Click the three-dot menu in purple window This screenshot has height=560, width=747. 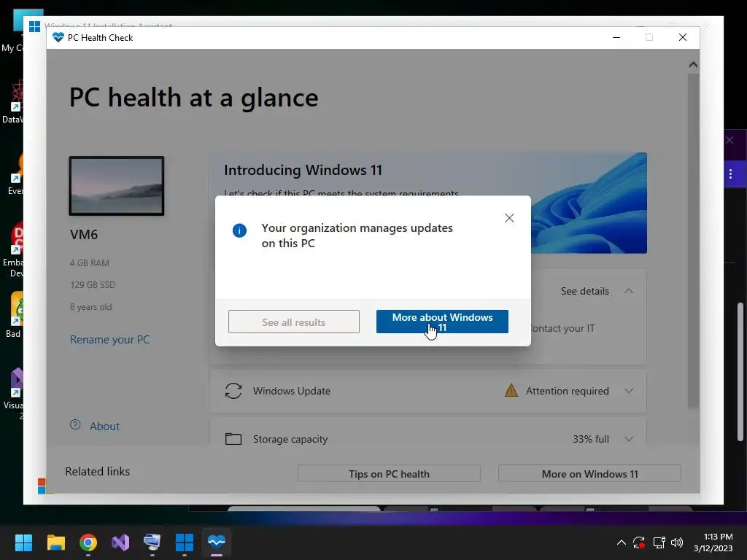point(730,174)
